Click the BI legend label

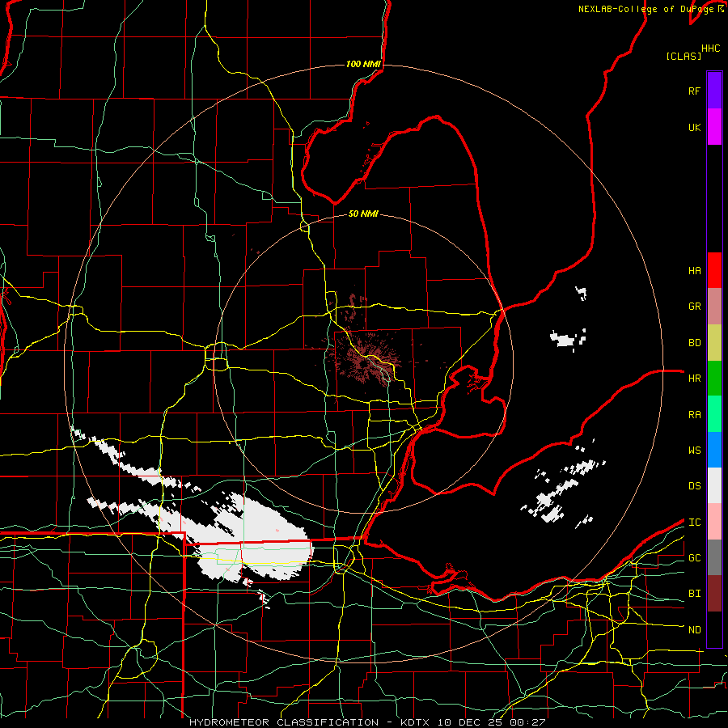pos(694,594)
